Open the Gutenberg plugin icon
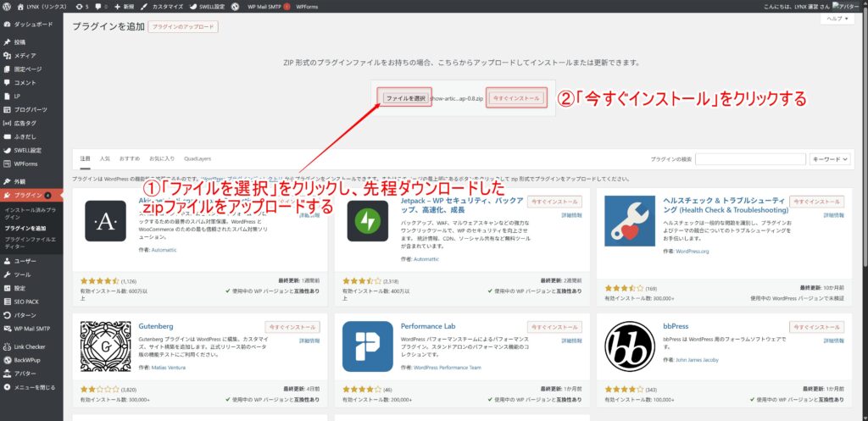The width and height of the screenshot is (868, 421). click(x=105, y=346)
